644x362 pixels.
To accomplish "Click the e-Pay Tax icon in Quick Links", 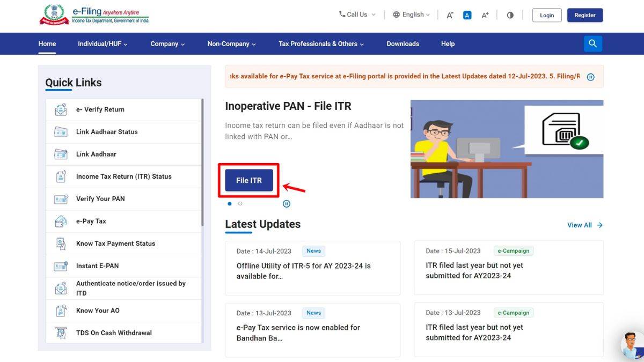I will [61, 221].
